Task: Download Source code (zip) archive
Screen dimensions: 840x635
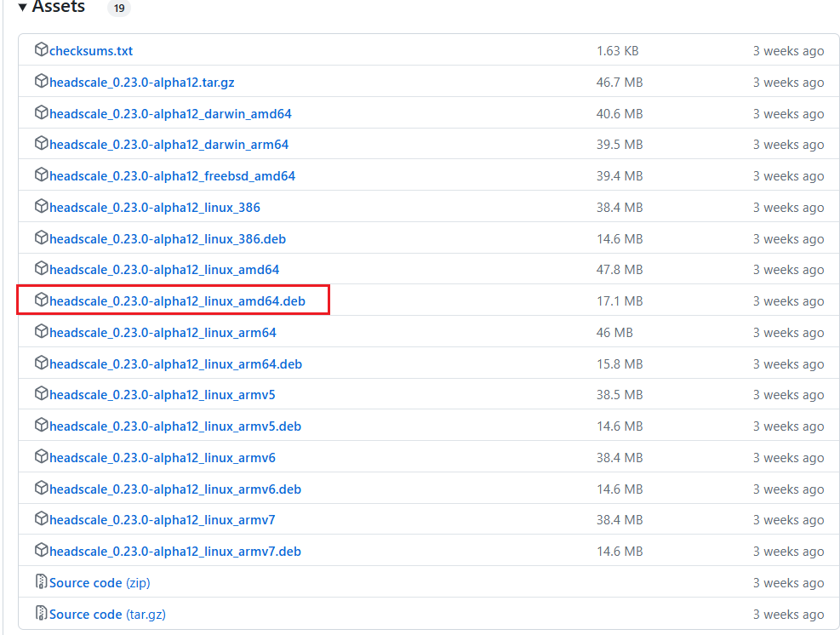Action: click(100, 583)
